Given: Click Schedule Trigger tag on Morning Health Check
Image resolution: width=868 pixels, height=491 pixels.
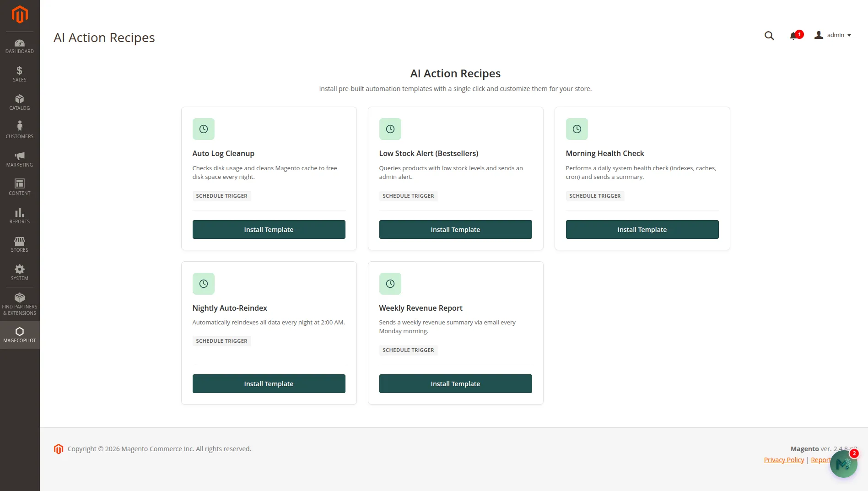Looking at the screenshot, I should pos(595,196).
